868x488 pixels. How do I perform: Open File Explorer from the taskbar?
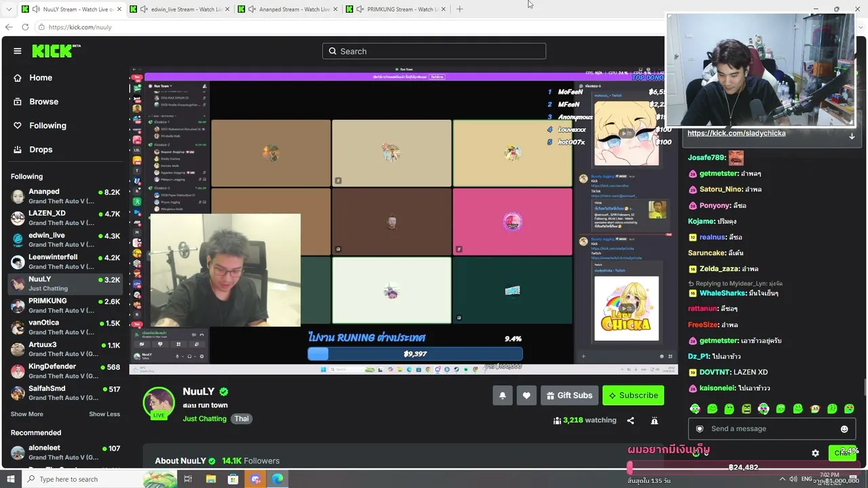click(211, 479)
